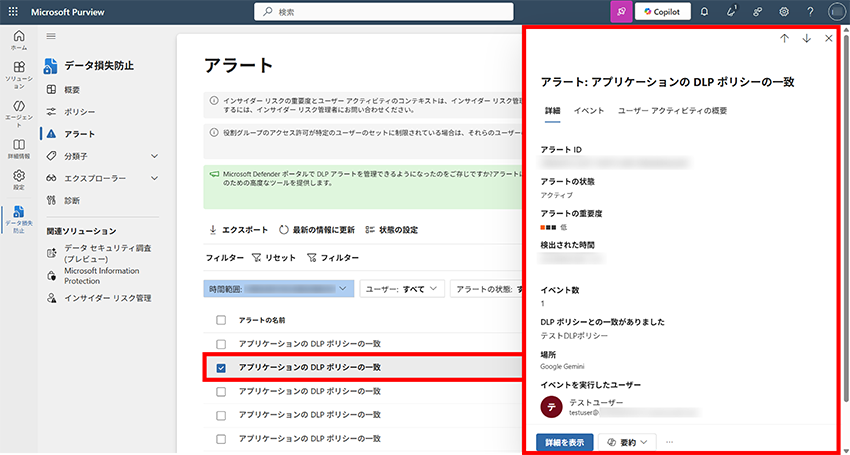
Task: Toggle the select-all checkbox in the header
Action: 221,320
